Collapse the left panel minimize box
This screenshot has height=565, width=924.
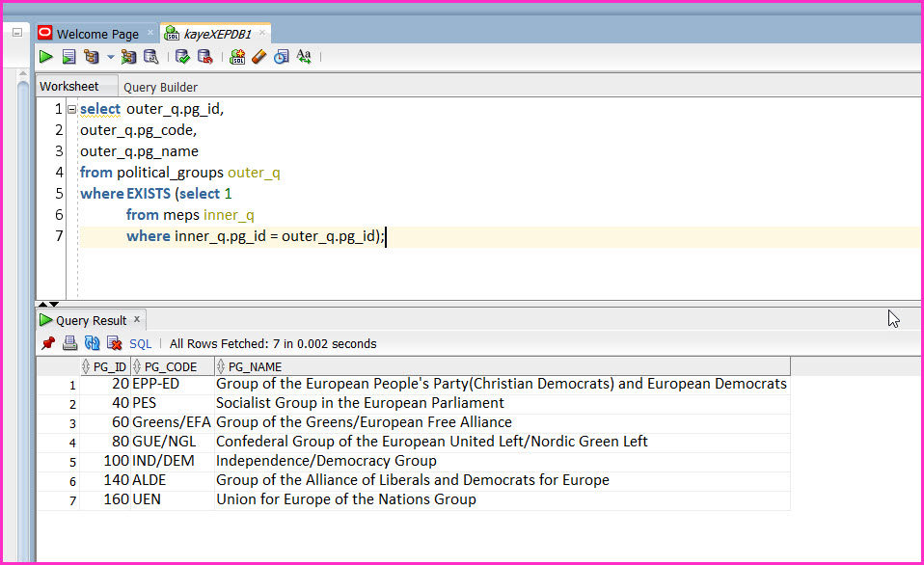tap(17, 33)
